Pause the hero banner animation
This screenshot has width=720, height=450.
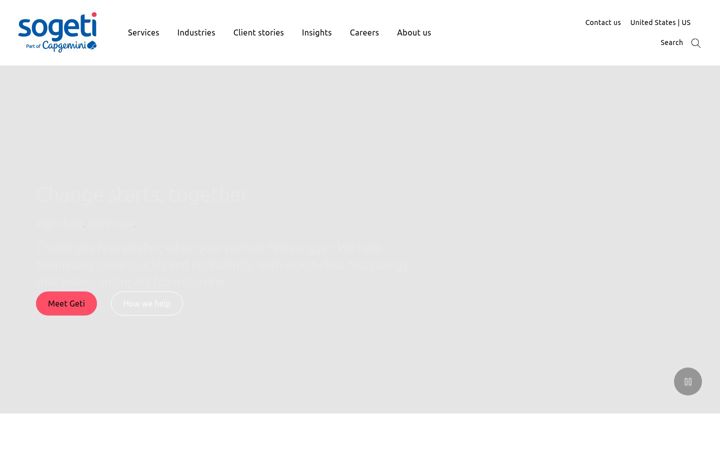[687, 381]
